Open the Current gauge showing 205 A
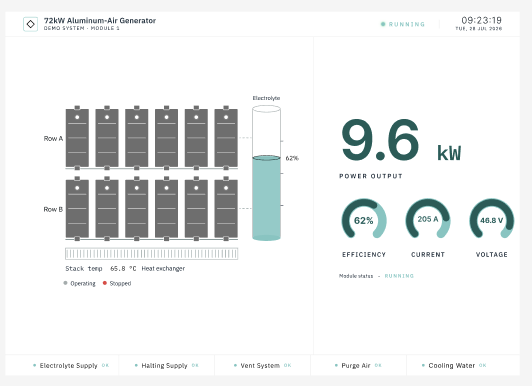 (428, 219)
